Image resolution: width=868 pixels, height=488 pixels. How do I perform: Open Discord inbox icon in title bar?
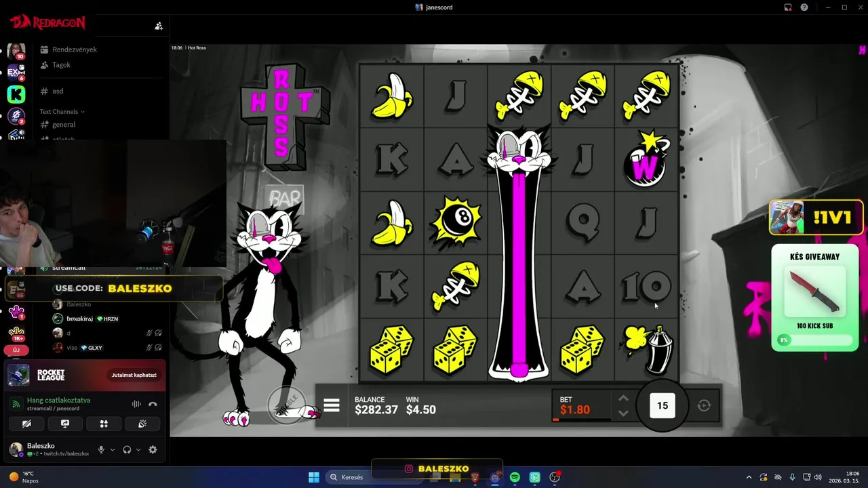click(788, 7)
